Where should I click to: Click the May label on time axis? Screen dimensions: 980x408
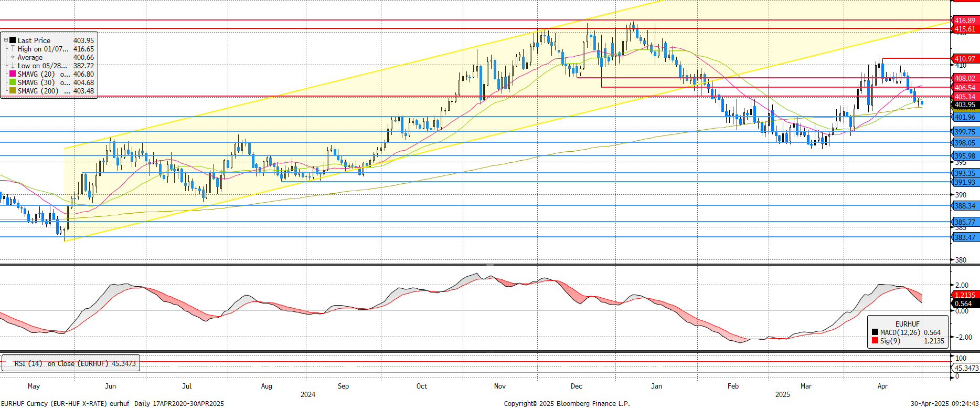pyautogui.click(x=34, y=386)
